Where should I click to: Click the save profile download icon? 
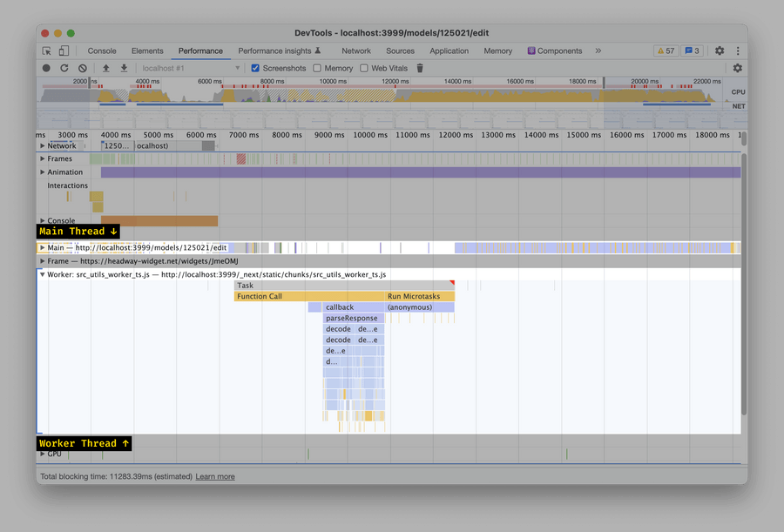click(124, 68)
